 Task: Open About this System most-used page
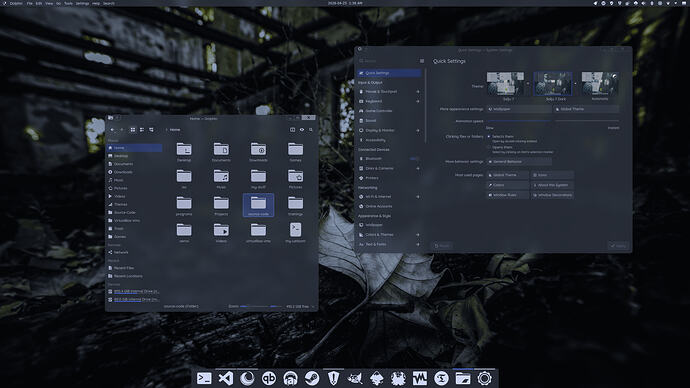click(x=552, y=185)
